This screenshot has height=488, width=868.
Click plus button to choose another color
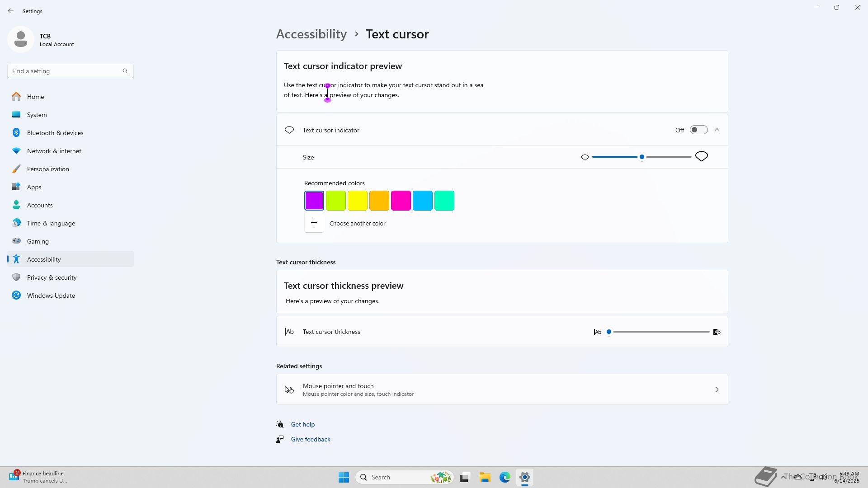(x=314, y=223)
